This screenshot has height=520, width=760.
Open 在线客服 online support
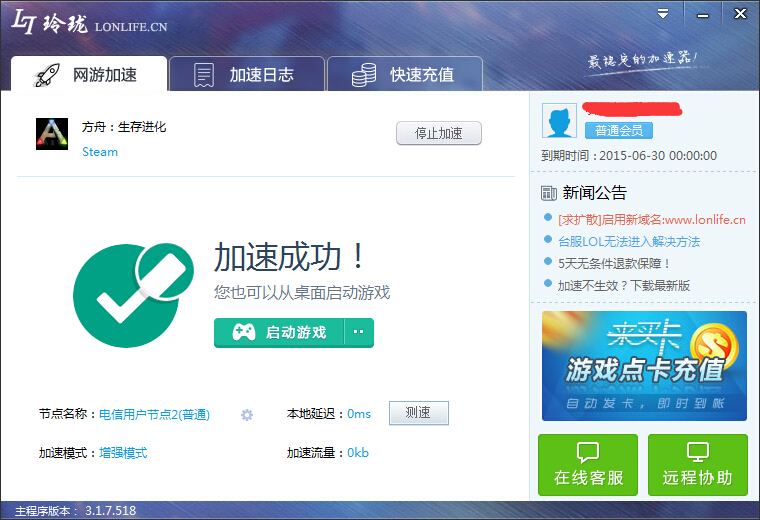tap(588, 465)
